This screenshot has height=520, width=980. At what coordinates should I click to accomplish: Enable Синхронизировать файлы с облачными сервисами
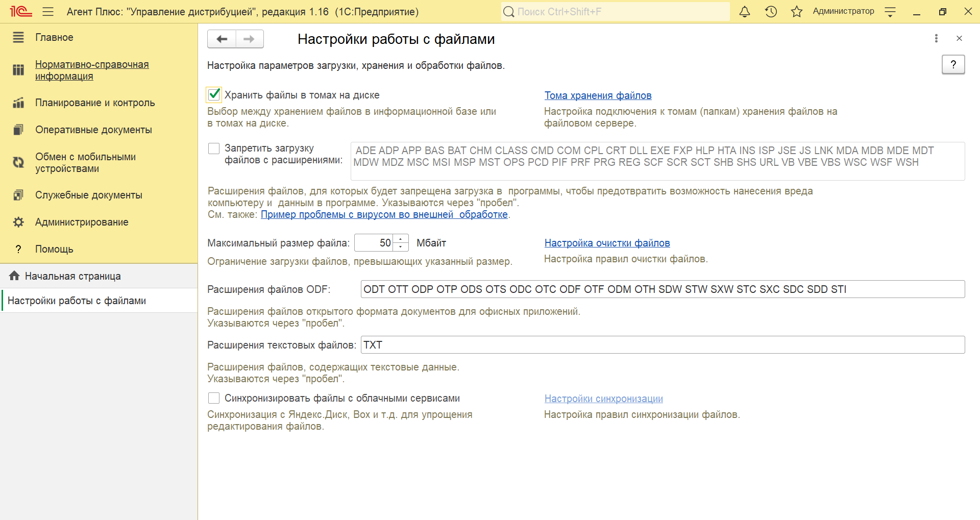[x=214, y=398]
